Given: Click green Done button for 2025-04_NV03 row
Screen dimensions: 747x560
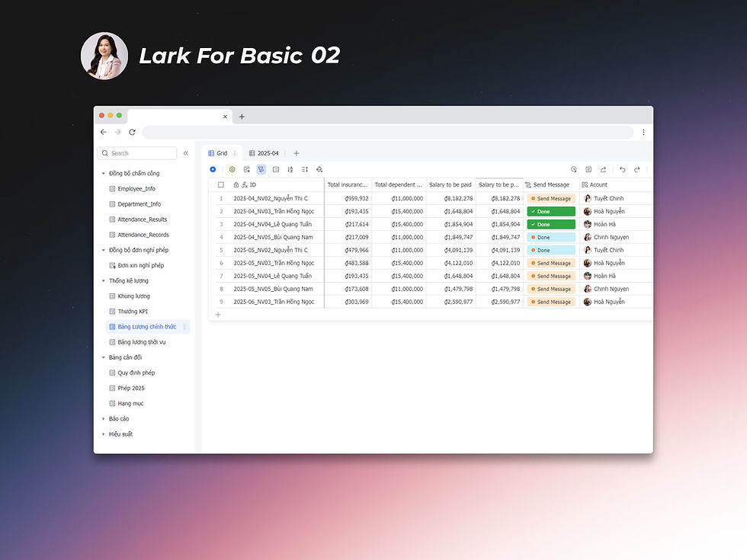Looking at the screenshot, I should (551, 212).
